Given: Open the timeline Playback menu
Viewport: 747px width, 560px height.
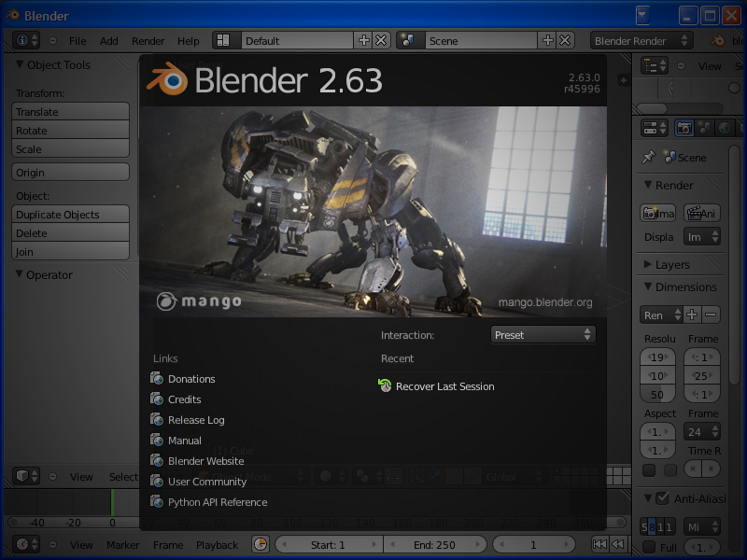Looking at the screenshot, I should click(x=217, y=545).
